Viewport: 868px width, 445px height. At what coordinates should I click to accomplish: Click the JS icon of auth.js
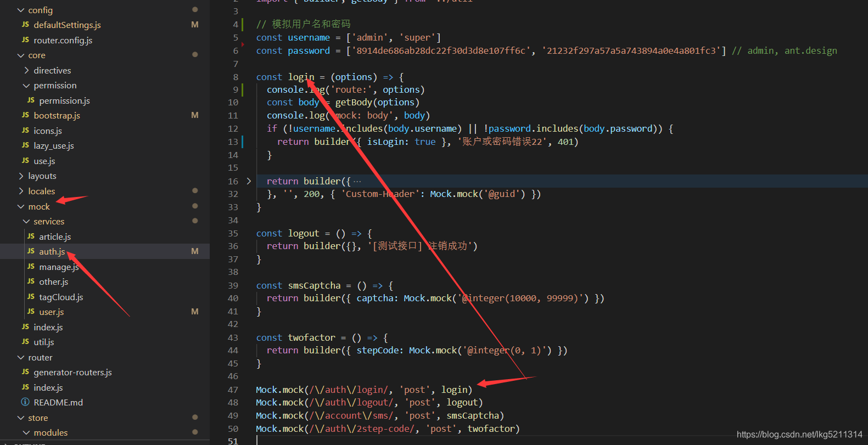(31, 251)
